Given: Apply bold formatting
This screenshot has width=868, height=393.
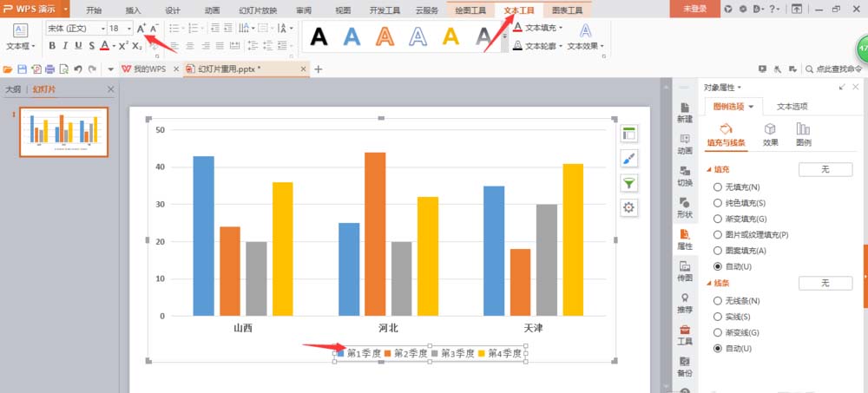Looking at the screenshot, I should [52, 46].
